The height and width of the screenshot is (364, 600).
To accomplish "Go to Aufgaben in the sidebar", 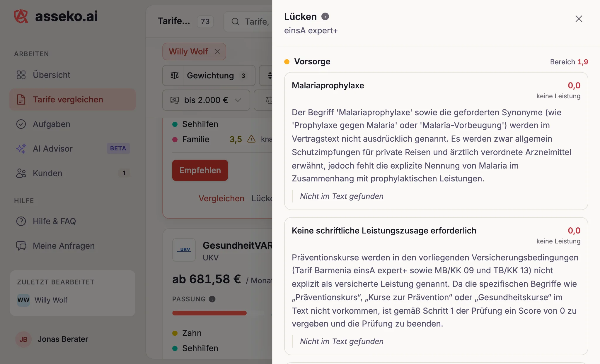I will [73, 124].
